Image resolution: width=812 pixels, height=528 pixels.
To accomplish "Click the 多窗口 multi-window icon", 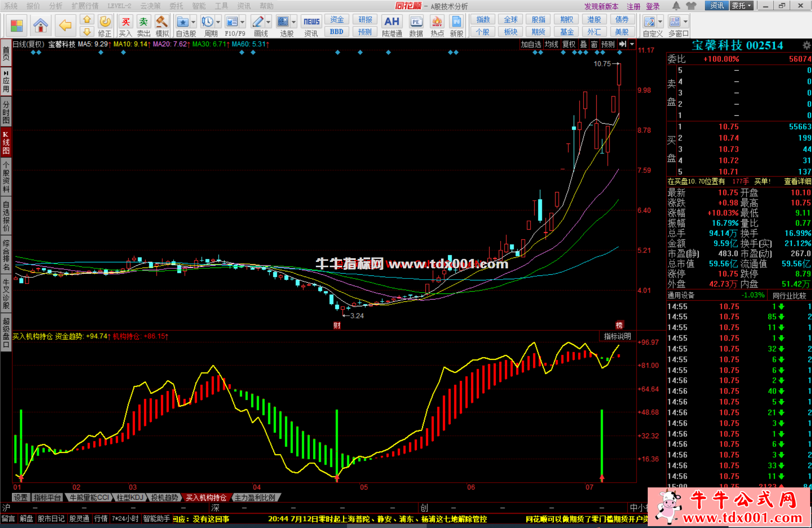I will 675,22.
